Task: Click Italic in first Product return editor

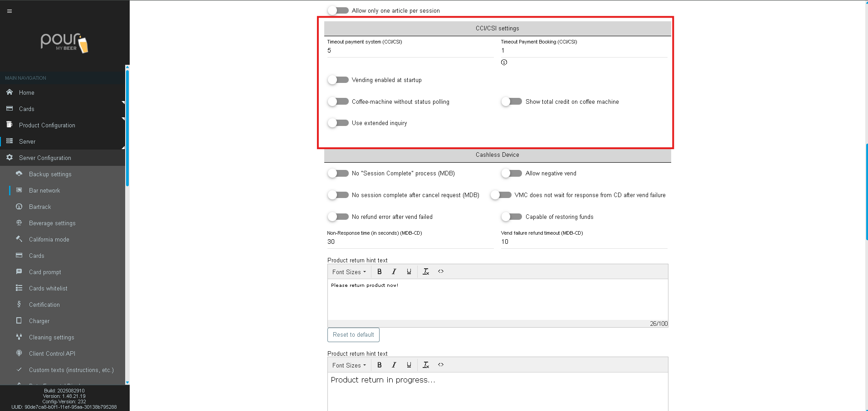Action: coord(394,272)
